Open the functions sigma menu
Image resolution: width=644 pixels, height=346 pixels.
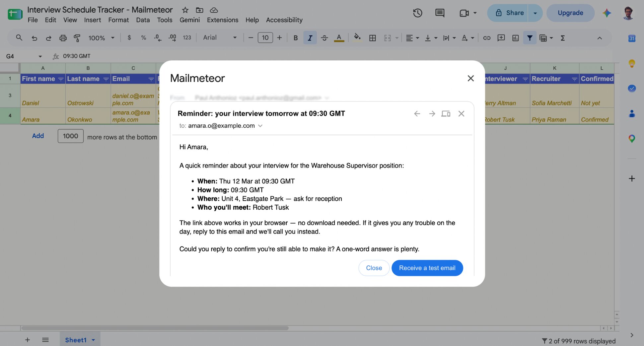click(563, 38)
